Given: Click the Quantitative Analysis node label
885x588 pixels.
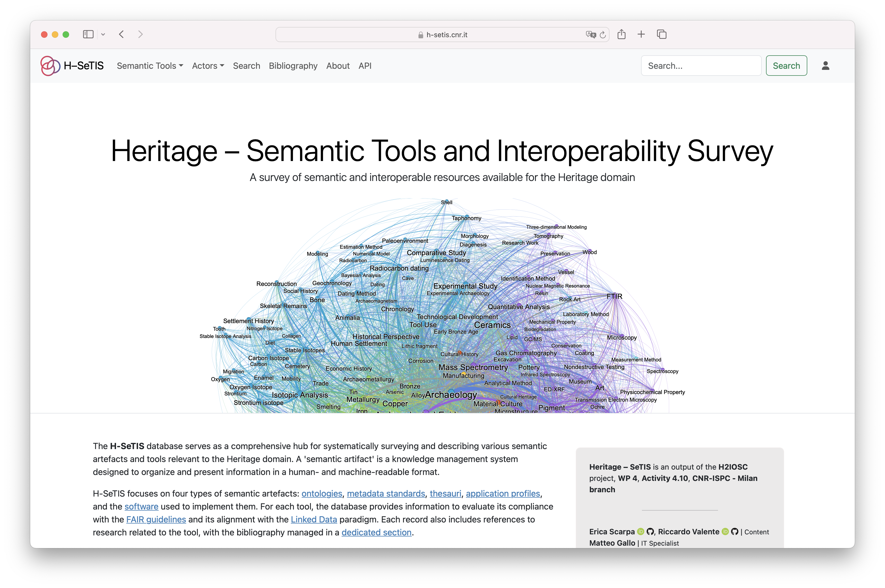Looking at the screenshot, I should pyautogui.click(x=519, y=307).
